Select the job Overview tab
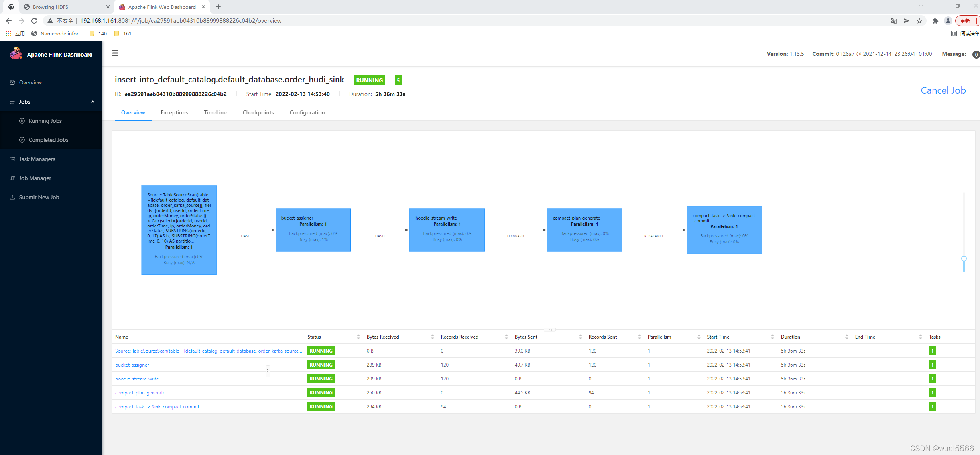This screenshot has width=980, height=455. (x=133, y=112)
